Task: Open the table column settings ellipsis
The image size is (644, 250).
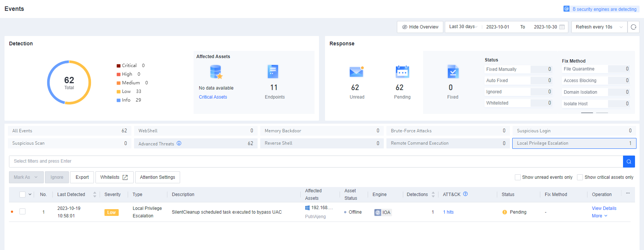Action: 628,193
